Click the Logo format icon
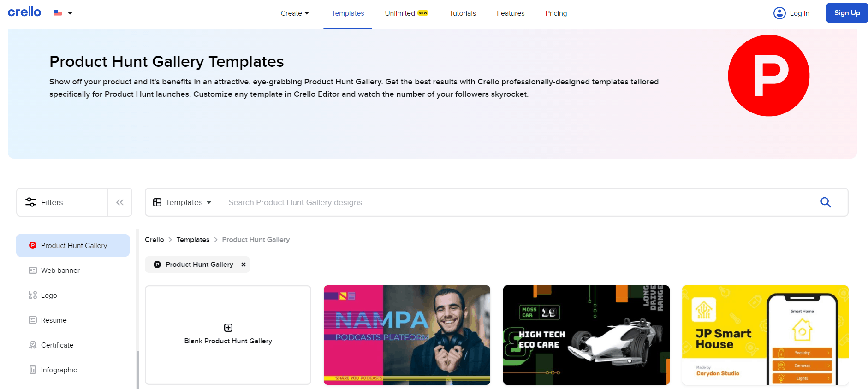 click(x=33, y=295)
